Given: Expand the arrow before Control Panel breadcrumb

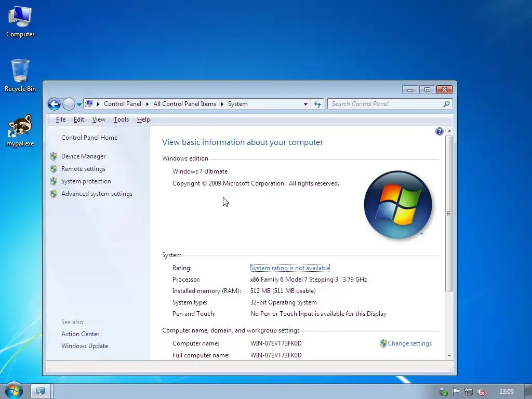Looking at the screenshot, I should [98, 104].
